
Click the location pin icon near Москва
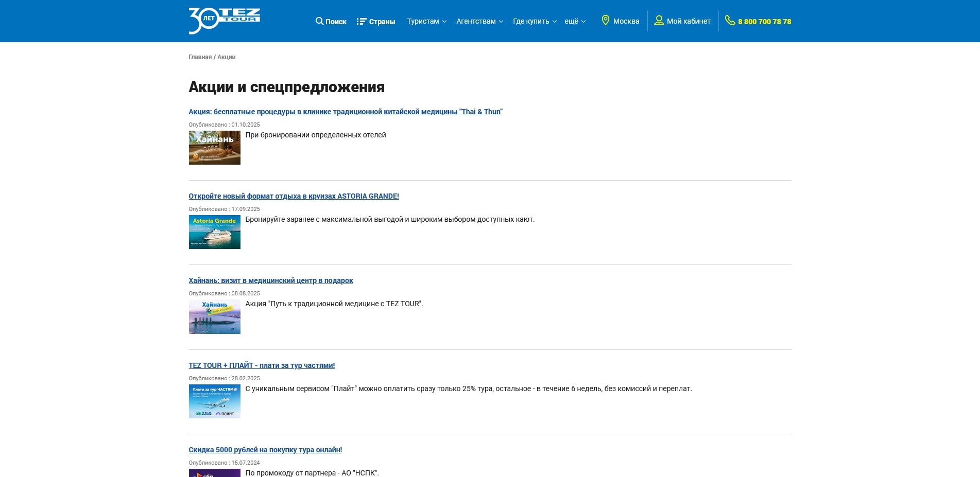tap(606, 21)
